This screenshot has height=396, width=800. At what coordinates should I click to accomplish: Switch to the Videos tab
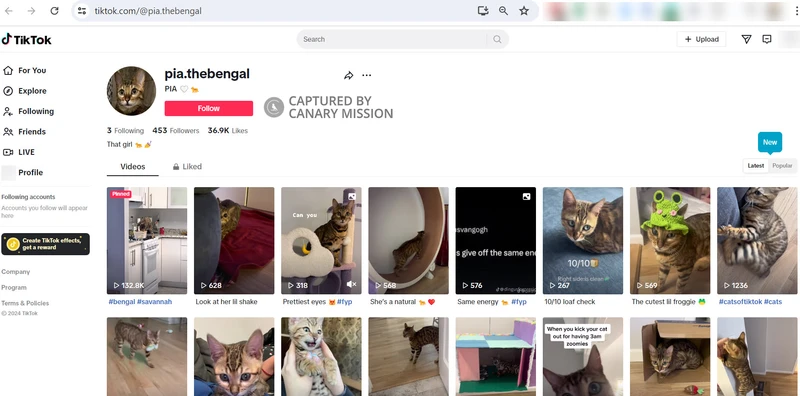133,166
